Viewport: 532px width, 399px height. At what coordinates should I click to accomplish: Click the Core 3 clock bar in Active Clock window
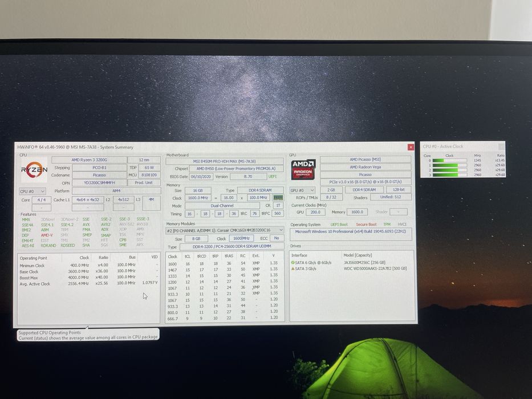point(449,175)
